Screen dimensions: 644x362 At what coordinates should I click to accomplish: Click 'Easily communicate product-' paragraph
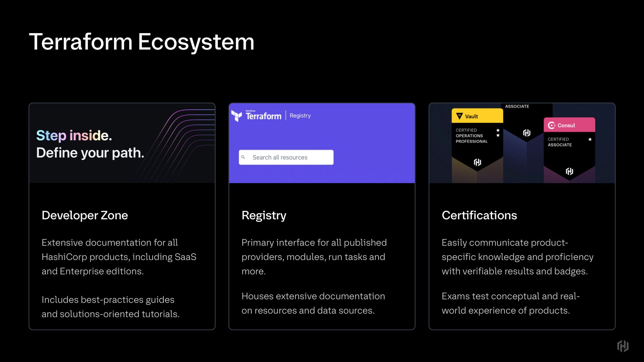point(518,257)
